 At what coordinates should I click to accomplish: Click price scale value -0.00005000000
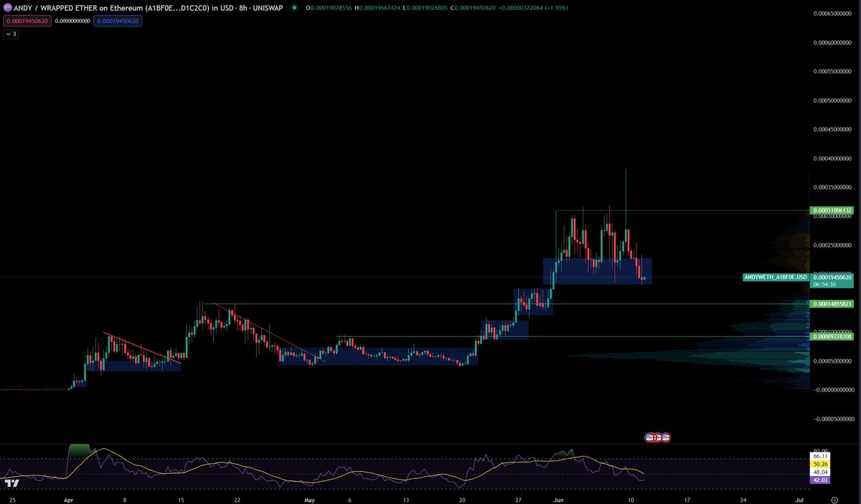tap(832, 418)
